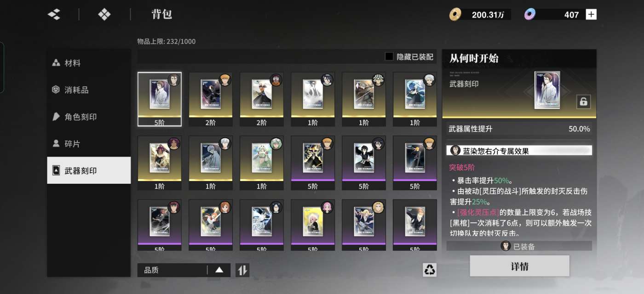Viewport: 644px width, 294px height.
Task: Select the second card labeled 2阶
Action: (262, 99)
